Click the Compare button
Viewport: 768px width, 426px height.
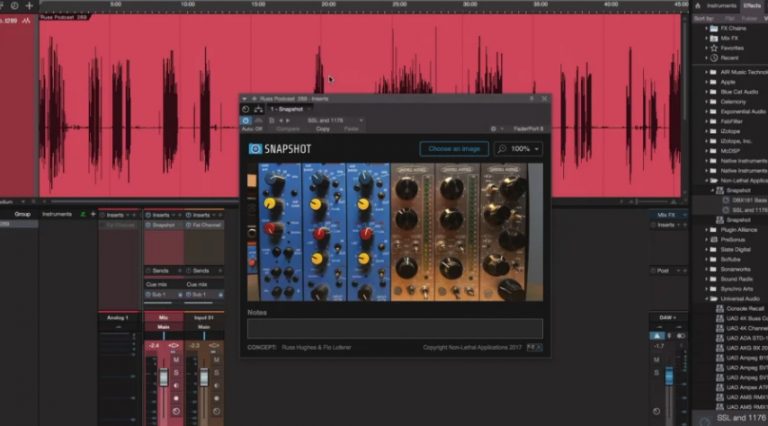coord(288,129)
